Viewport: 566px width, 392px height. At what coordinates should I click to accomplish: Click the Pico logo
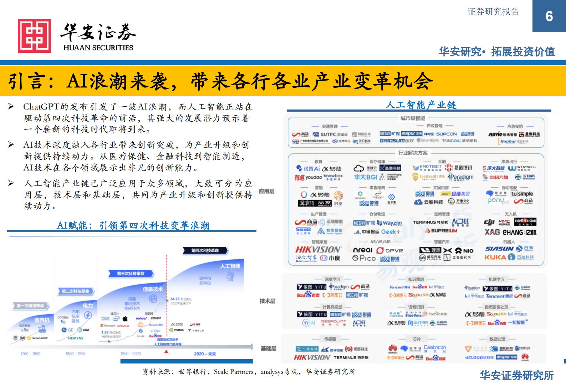pyautogui.click(x=364, y=258)
